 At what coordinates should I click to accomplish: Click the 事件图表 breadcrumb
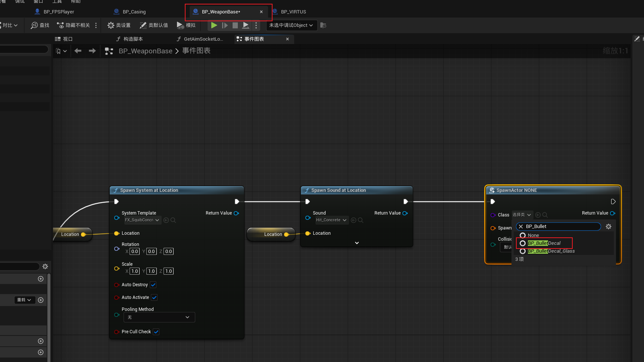point(196,51)
